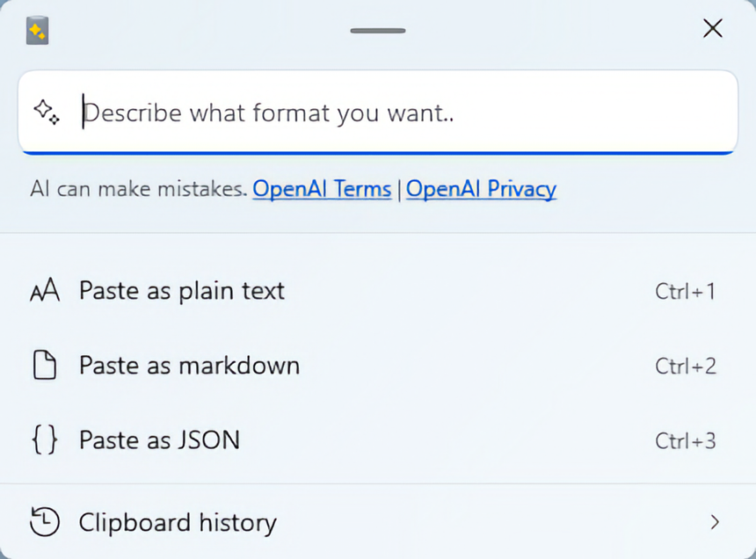The height and width of the screenshot is (559, 756).
Task: Open the OpenAI Privacy link
Action: coord(481,189)
